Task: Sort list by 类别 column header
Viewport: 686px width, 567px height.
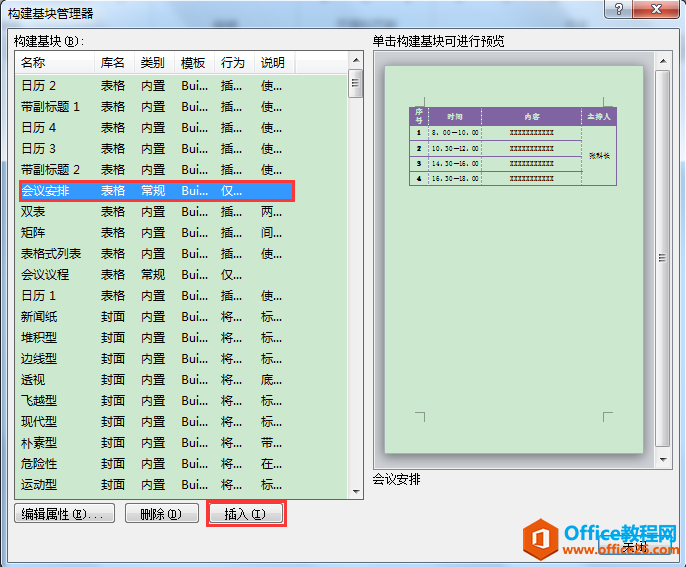Action: pyautogui.click(x=154, y=63)
